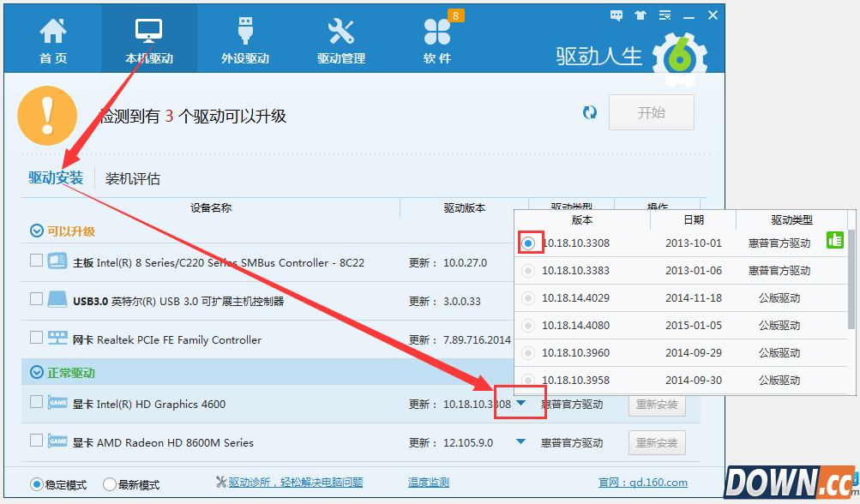Open version dropdown for AMD Radeon HD 8600M

click(520, 442)
